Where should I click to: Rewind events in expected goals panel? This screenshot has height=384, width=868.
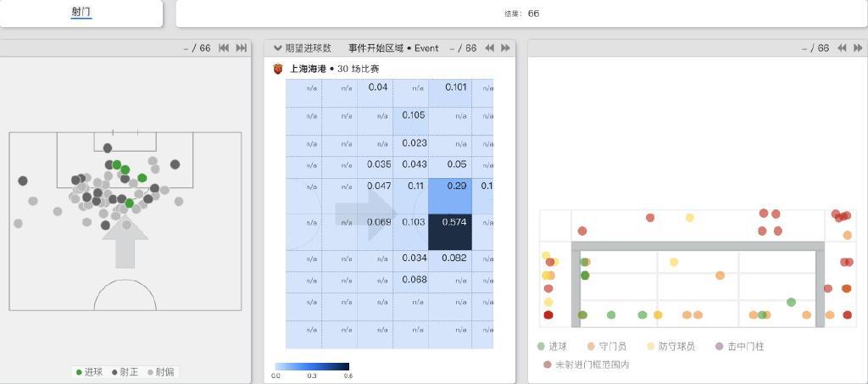[x=490, y=48]
